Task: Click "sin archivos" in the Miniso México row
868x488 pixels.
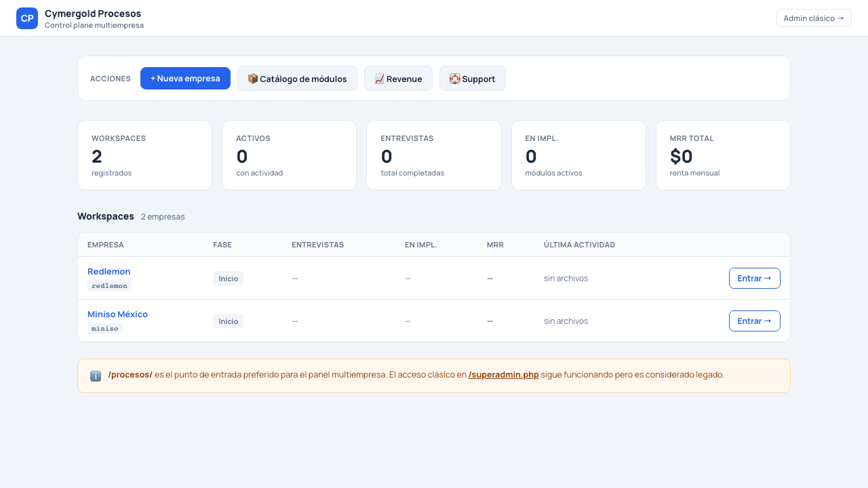Action: click(566, 321)
